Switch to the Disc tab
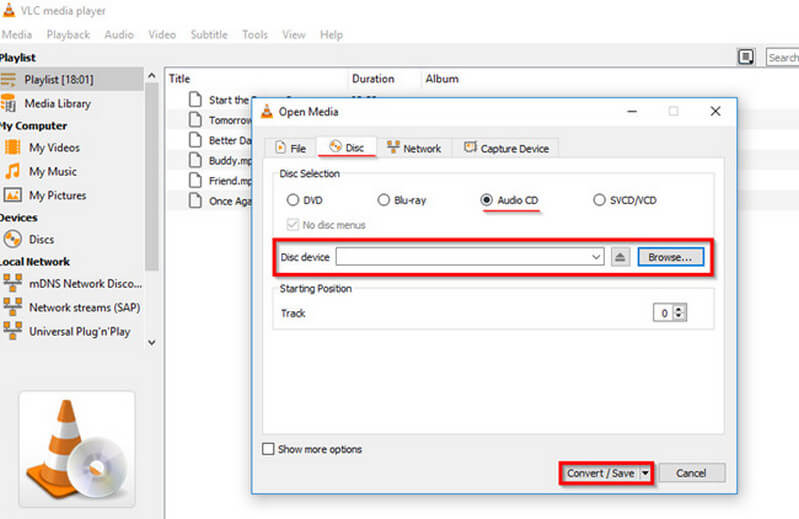This screenshot has height=519, width=799. point(347,147)
